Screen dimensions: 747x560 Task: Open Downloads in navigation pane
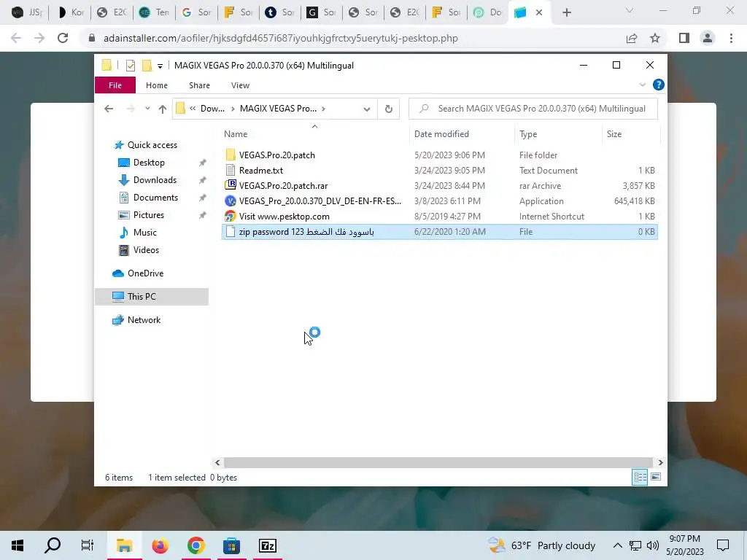pyautogui.click(x=155, y=180)
